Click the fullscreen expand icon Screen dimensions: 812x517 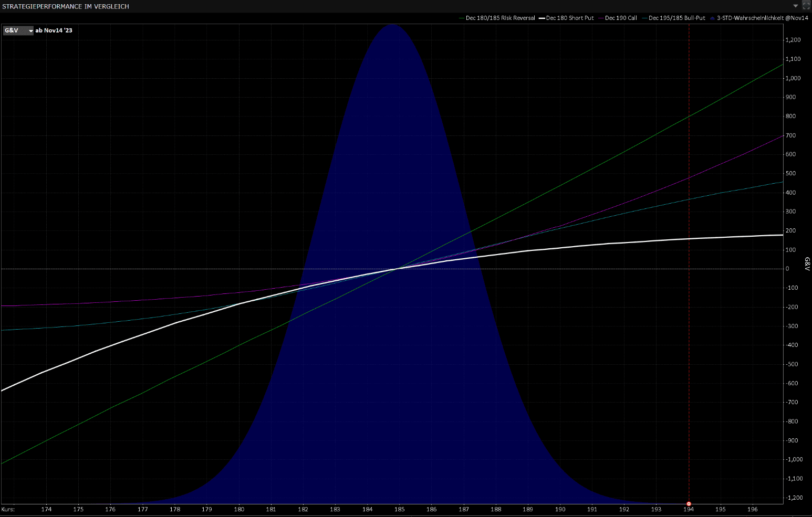[x=806, y=6]
